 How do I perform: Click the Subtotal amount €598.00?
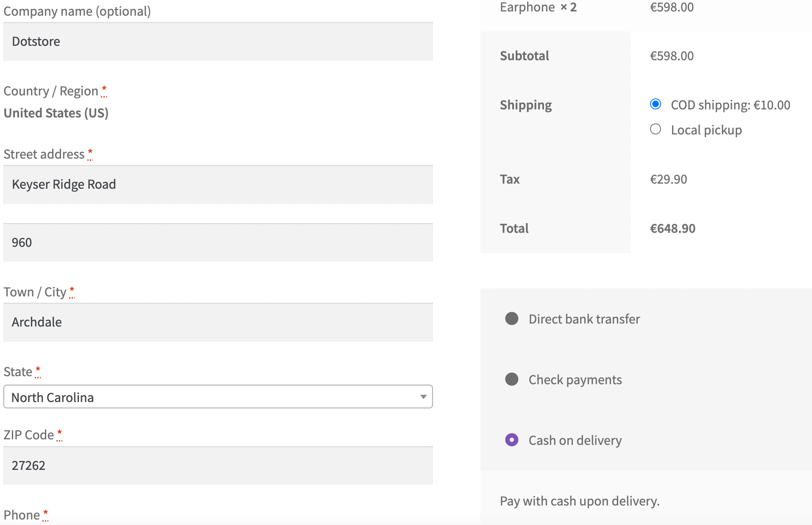[672, 56]
